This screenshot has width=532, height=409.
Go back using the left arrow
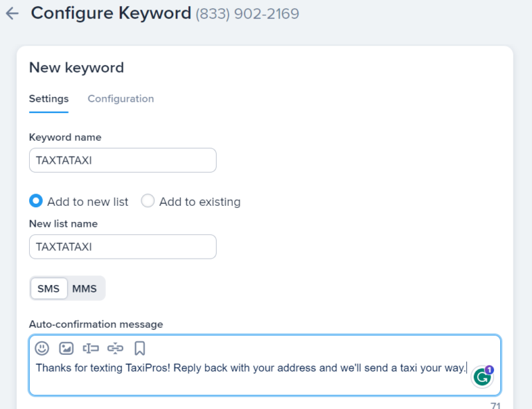[x=12, y=13]
